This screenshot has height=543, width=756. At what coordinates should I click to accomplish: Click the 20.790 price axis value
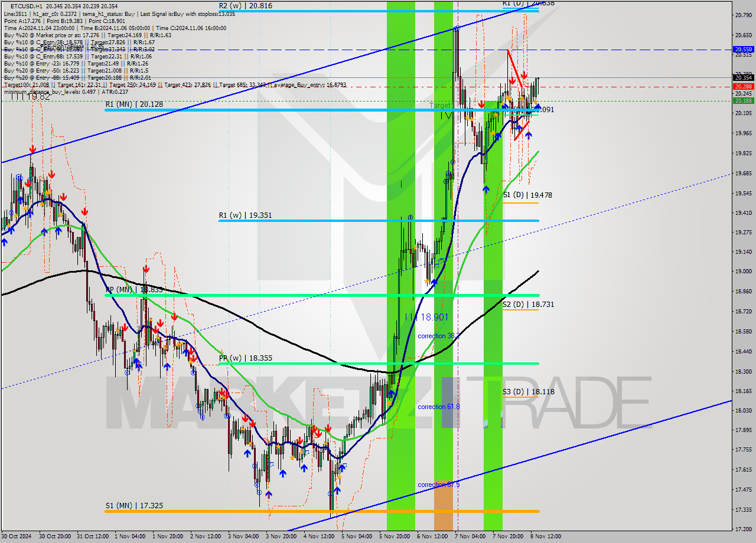[x=743, y=14]
